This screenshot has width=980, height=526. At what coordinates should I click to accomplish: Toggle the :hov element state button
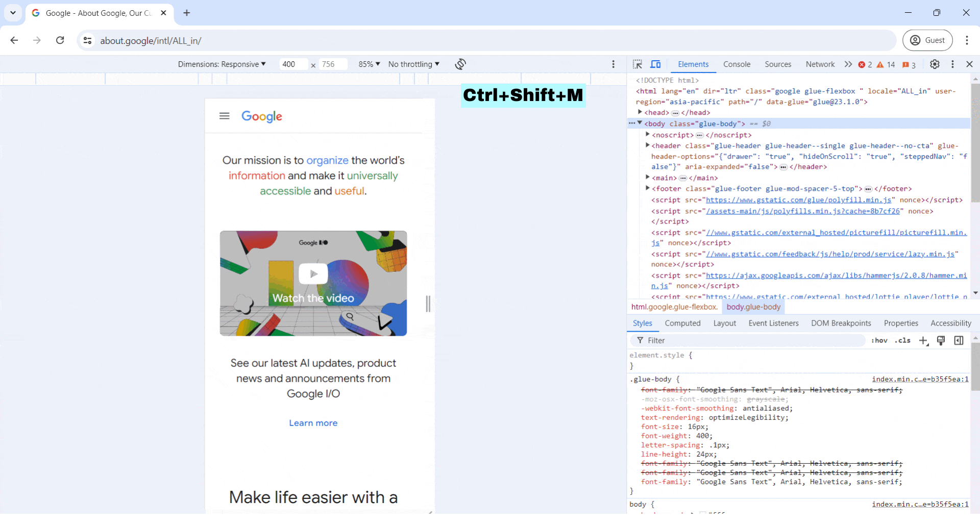(879, 340)
